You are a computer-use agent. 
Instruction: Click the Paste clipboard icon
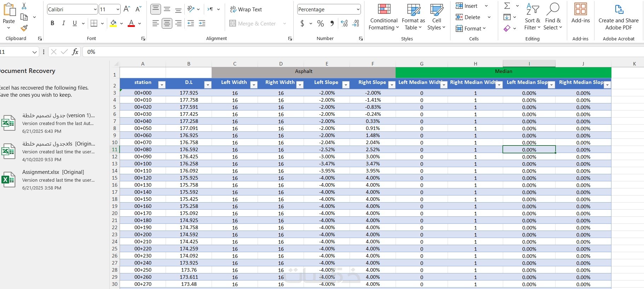point(9,10)
